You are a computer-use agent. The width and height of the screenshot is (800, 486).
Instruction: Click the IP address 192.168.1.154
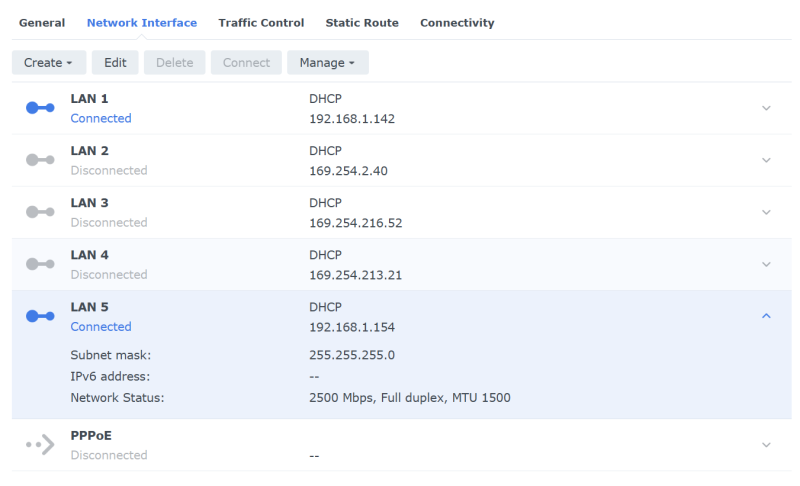click(x=352, y=327)
